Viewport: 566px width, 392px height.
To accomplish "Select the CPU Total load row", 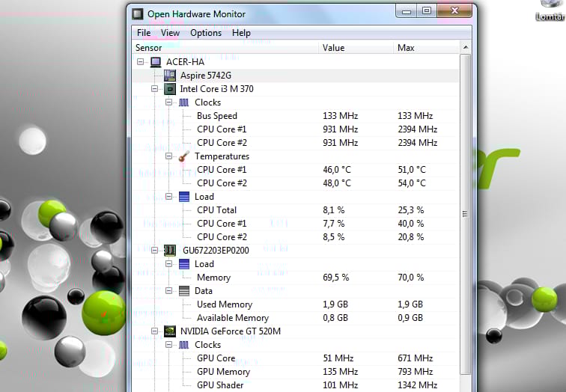I will [x=296, y=210].
